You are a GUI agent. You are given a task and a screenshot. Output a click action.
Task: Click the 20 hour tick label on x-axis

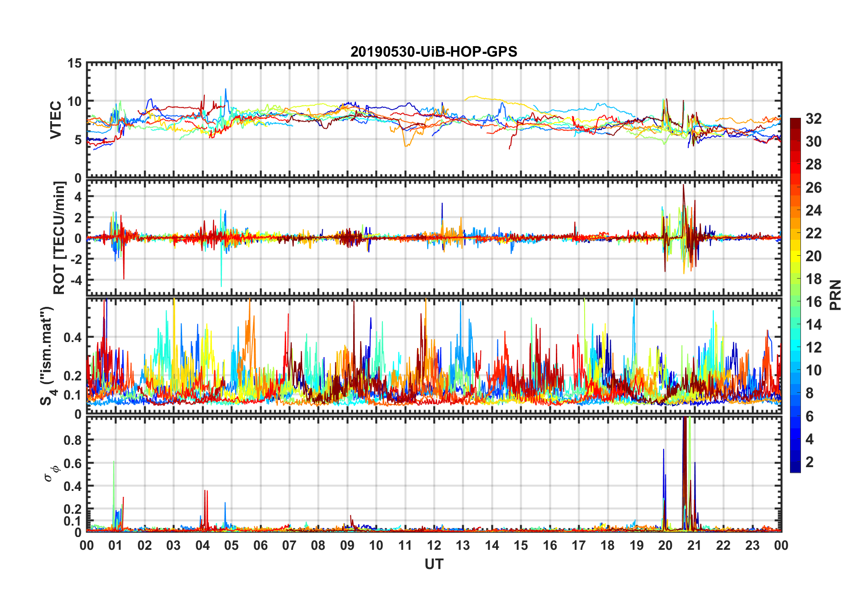pos(665,545)
